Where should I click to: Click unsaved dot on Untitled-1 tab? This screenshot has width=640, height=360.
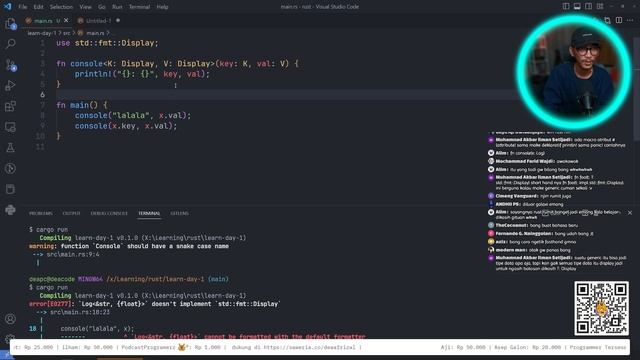coord(118,20)
